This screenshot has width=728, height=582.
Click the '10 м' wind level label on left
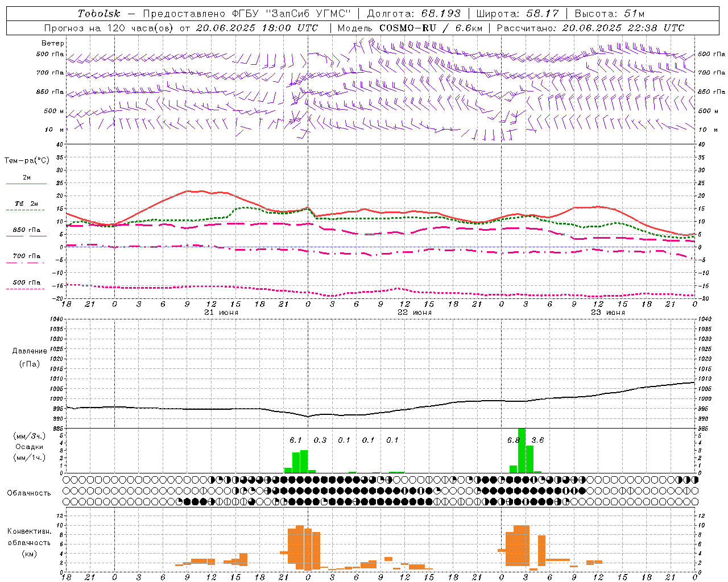click(x=55, y=130)
